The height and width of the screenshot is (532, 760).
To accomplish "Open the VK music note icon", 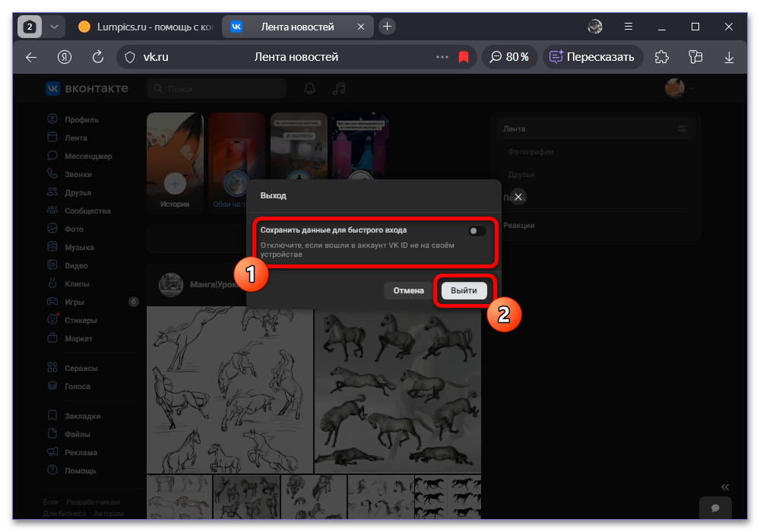I will coord(339,89).
